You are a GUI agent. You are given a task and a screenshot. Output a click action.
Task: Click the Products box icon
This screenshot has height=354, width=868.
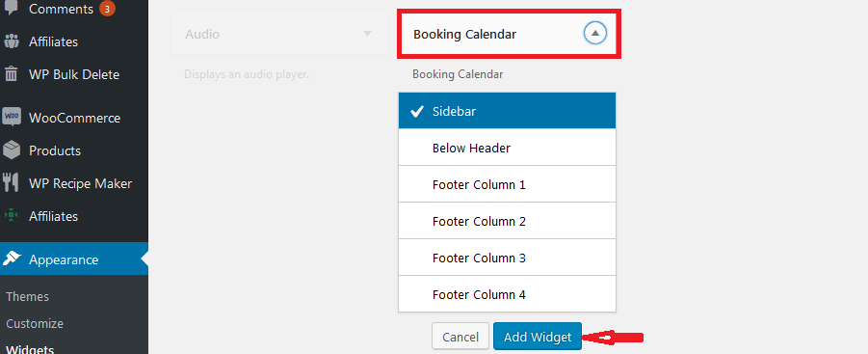[x=11, y=150]
